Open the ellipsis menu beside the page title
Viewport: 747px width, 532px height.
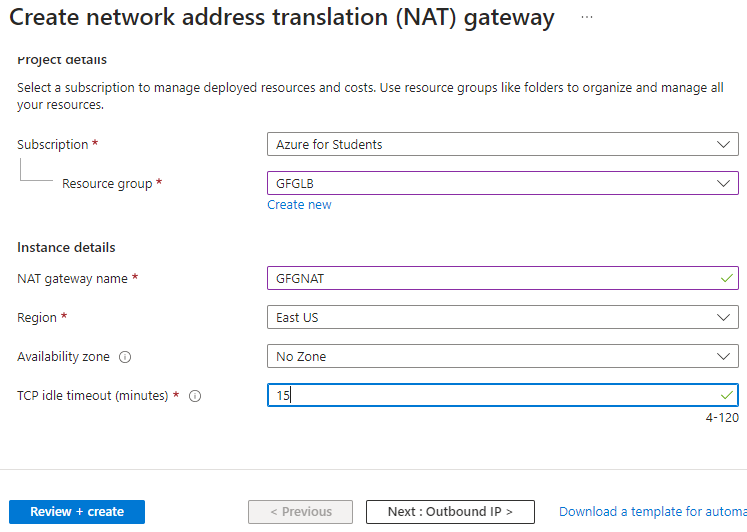coord(587,18)
